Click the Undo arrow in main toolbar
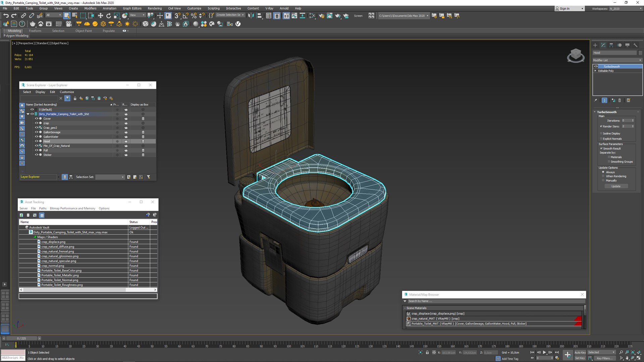Image resolution: width=644 pixels, height=362 pixels. (6, 15)
